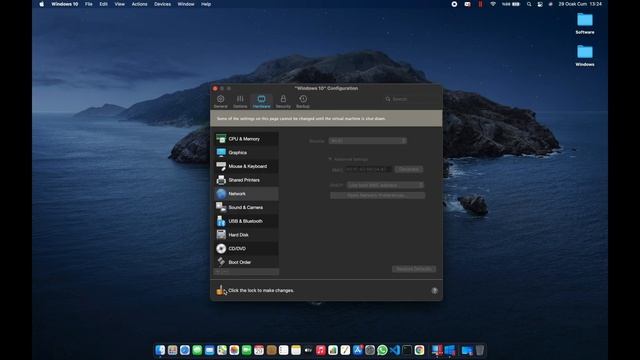The image size is (640, 360).
Task: Open the Security tab with lock icon
Action: click(x=283, y=101)
